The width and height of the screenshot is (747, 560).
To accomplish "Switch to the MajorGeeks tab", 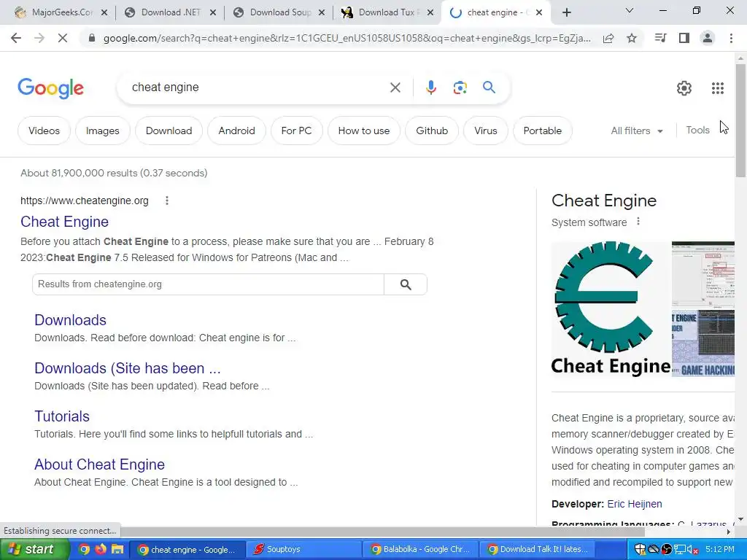I will tap(62, 12).
